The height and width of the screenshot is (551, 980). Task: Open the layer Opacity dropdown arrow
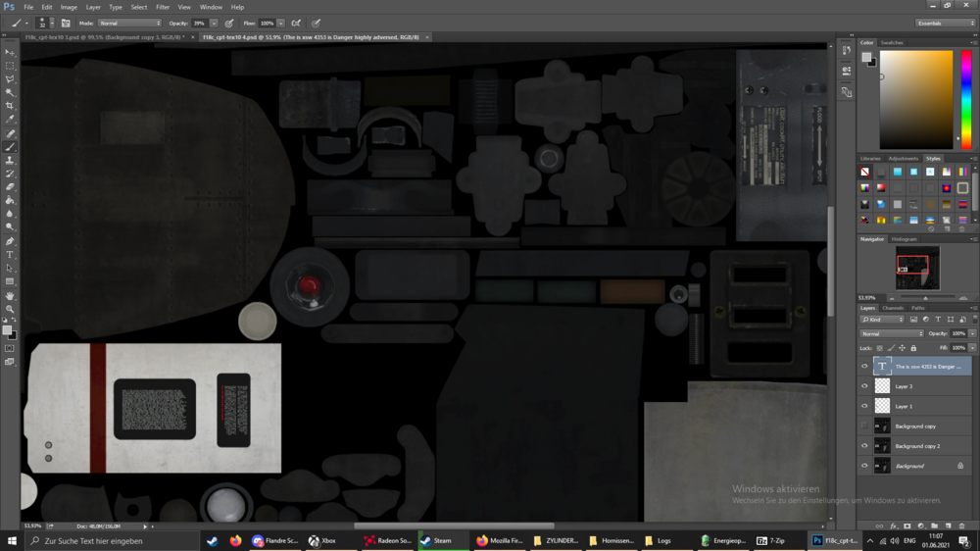[x=972, y=334]
